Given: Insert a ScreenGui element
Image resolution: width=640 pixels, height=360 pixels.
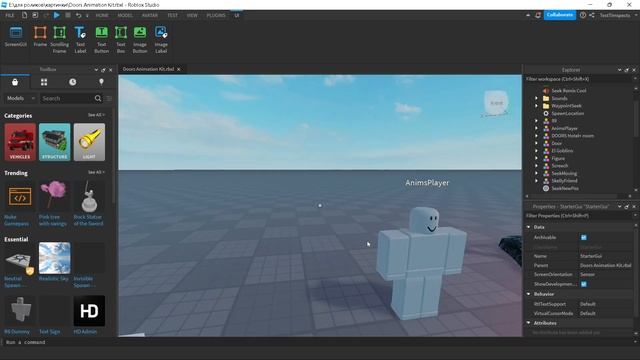Looking at the screenshot, I should tap(16, 37).
